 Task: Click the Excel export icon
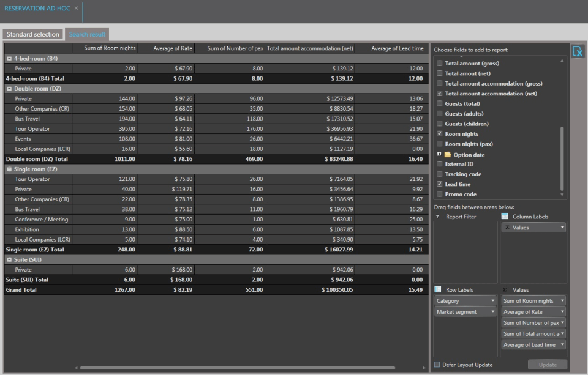tap(578, 51)
